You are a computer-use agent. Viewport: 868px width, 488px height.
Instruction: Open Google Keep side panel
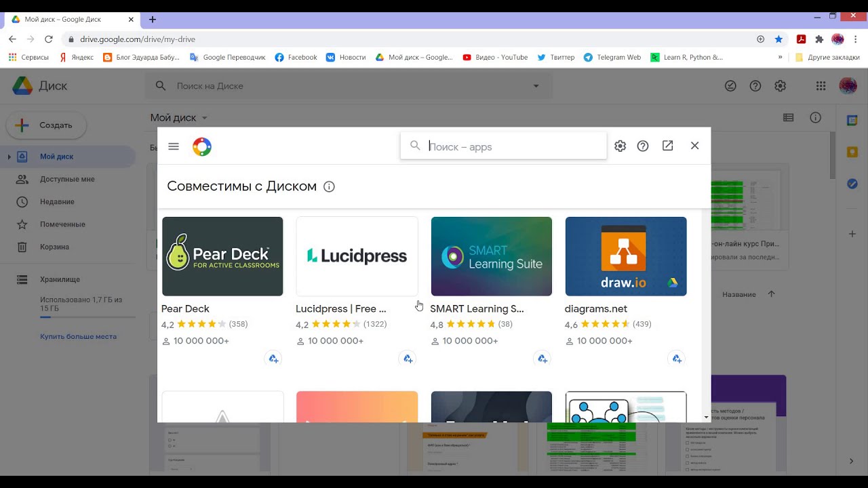(852, 152)
